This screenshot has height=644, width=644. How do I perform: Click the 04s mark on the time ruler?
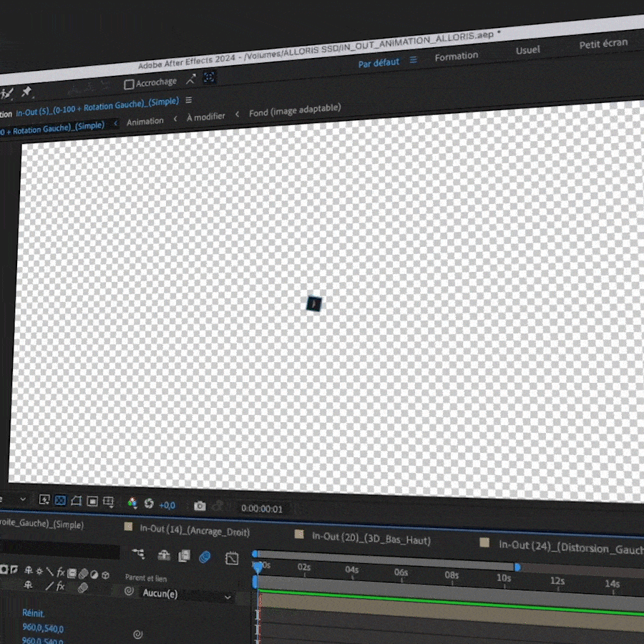click(351, 570)
